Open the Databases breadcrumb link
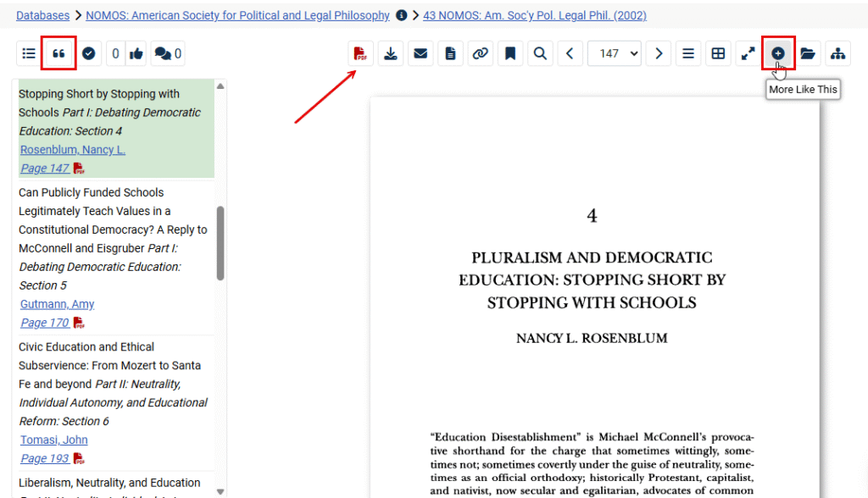The height and width of the screenshot is (498, 868). (42, 15)
